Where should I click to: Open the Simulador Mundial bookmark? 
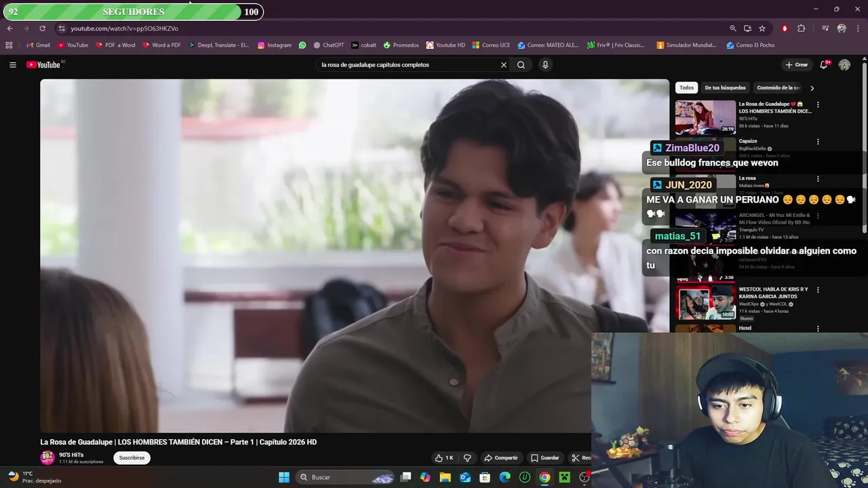click(686, 45)
